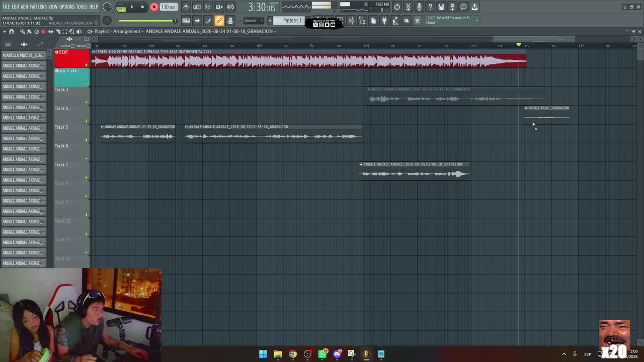The image size is (644, 362).
Task: Click the question mark help icon
Action: pyautogui.click(x=430, y=7)
